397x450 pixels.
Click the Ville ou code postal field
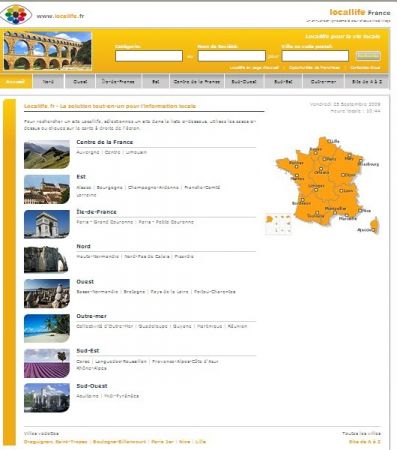point(315,56)
